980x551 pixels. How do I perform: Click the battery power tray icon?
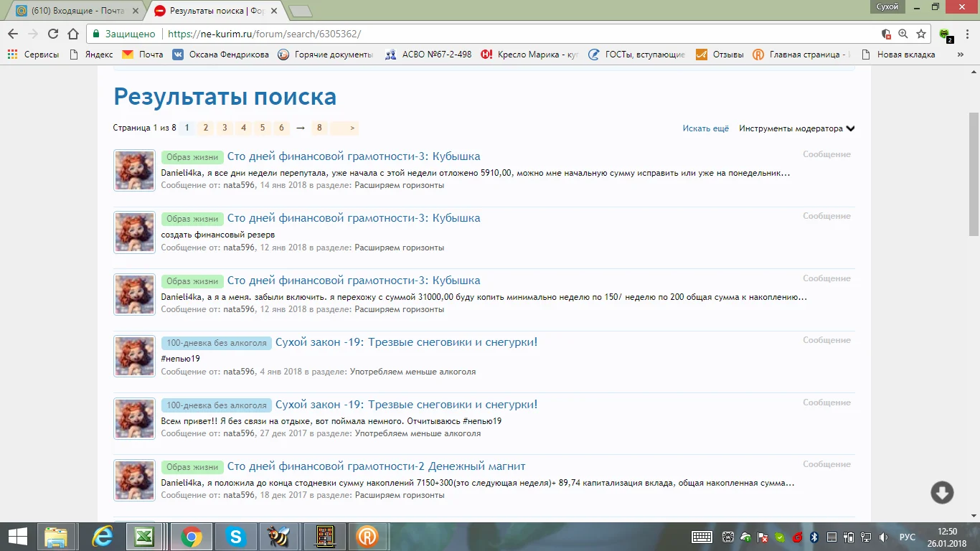(x=849, y=537)
